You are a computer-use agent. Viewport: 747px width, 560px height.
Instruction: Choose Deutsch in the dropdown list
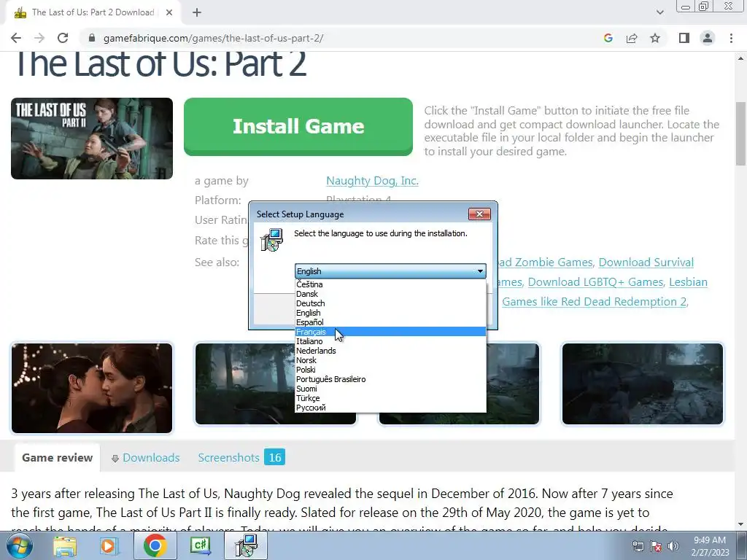[x=390, y=303]
